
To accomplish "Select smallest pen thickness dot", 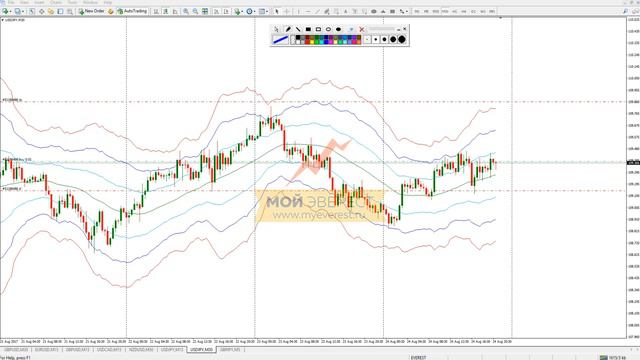I will point(367,40).
